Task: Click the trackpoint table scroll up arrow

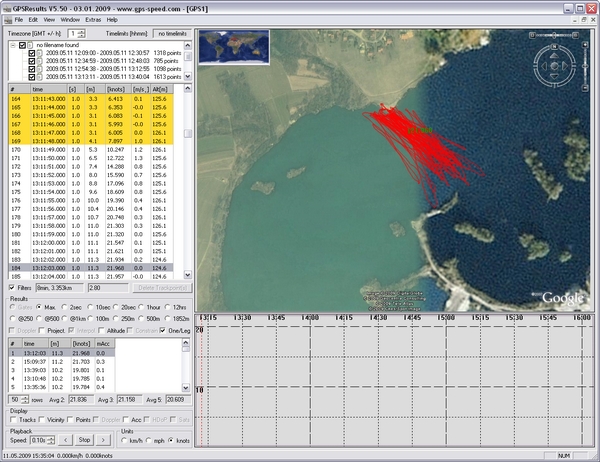Action: [188, 88]
